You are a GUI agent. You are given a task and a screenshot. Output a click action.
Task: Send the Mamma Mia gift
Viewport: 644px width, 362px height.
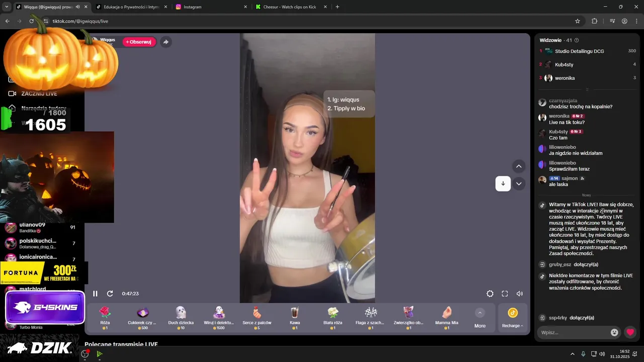447,318
